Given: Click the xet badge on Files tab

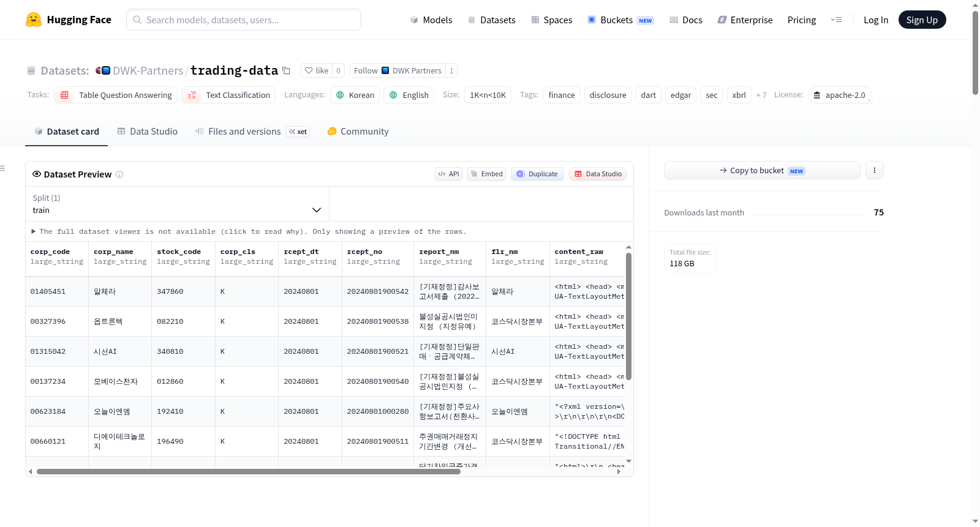Looking at the screenshot, I should [x=298, y=132].
